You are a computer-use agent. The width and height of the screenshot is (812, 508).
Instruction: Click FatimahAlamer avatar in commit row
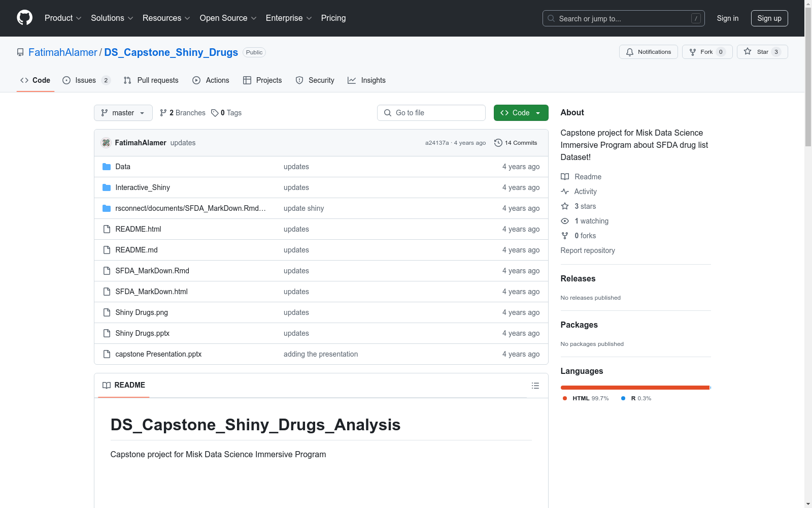tap(106, 143)
